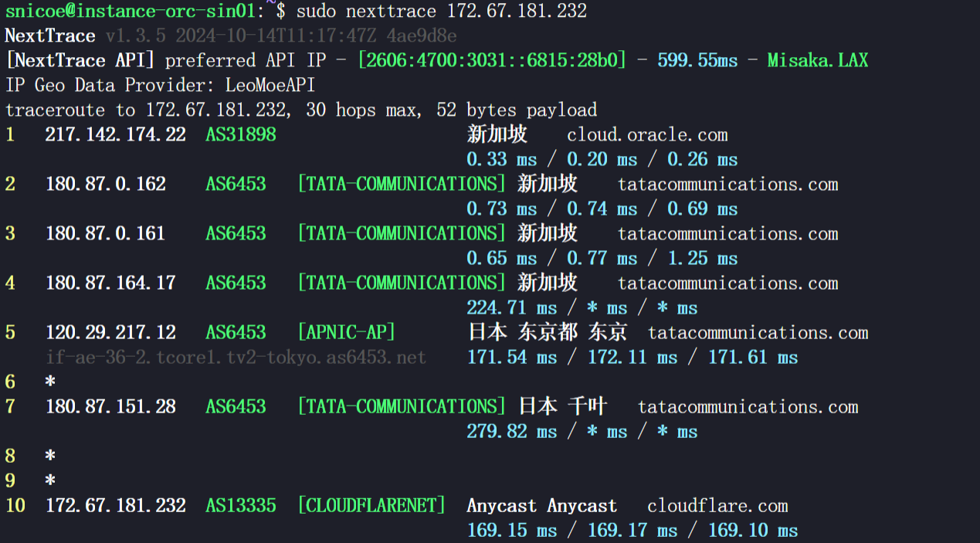Click the timing '169.15 ms' on hop 10
980x543 pixels.
[x=512, y=530]
